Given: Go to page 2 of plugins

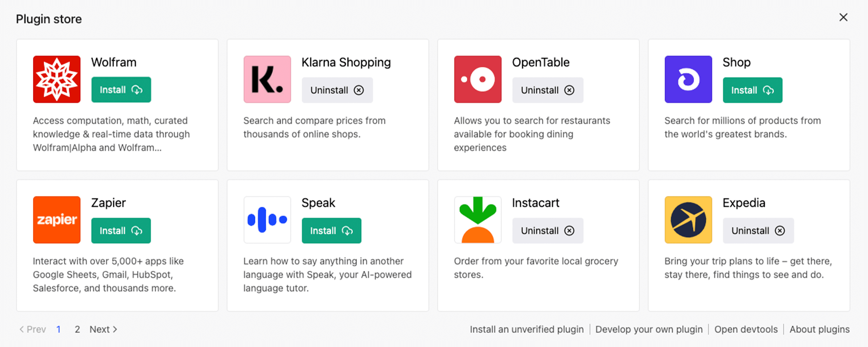Looking at the screenshot, I should click(x=77, y=329).
